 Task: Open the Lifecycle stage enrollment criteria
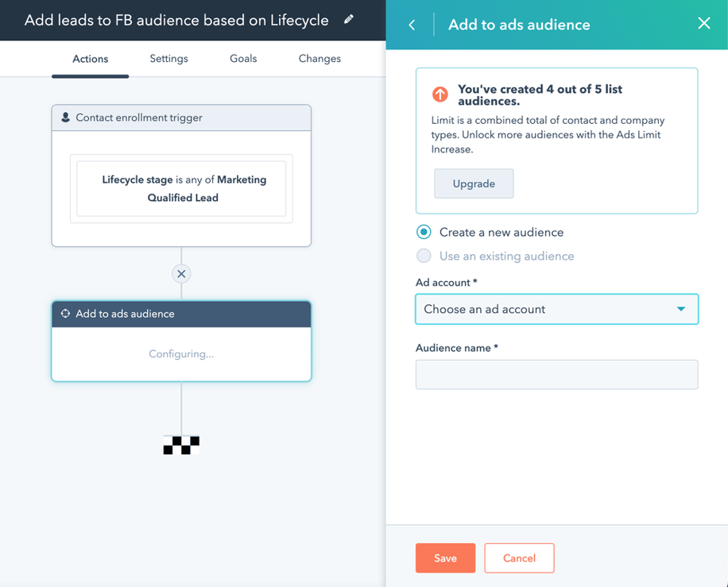coord(181,188)
